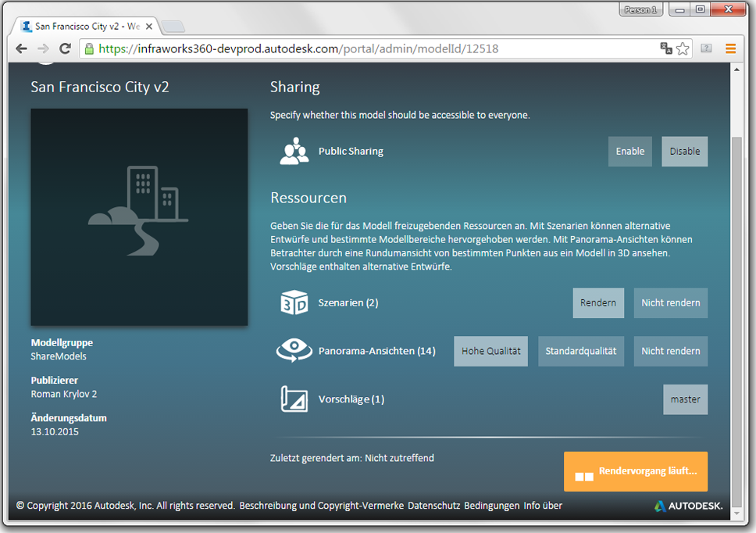The width and height of the screenshot is (756, 533).
Task: Toggle the master proposal button
Action: 685,399
